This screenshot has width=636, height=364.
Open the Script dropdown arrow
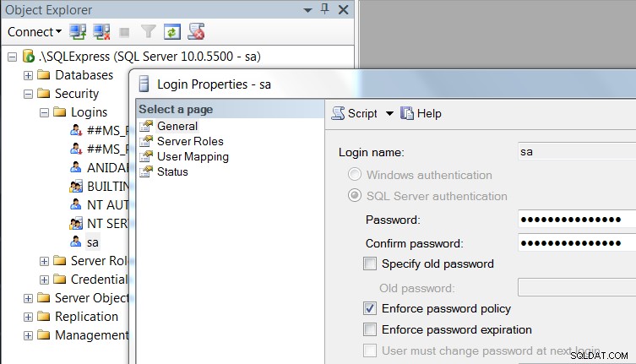389,114
